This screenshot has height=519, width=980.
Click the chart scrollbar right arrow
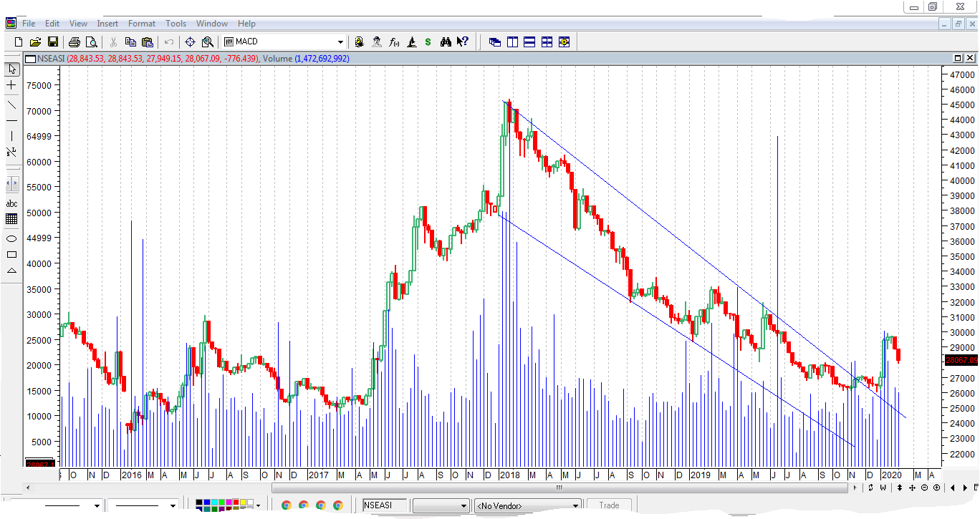[855, 488]
